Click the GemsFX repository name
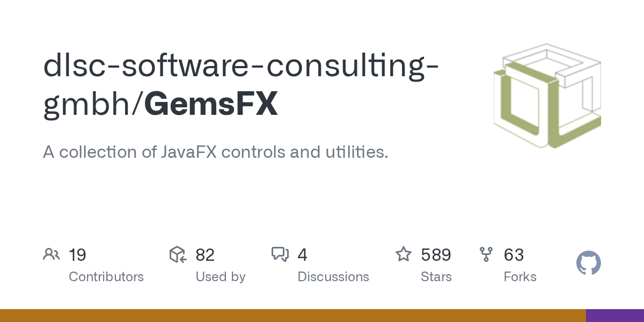Image resolution: width=644 pixels, height=322 pixels. [x=211, y=104]
